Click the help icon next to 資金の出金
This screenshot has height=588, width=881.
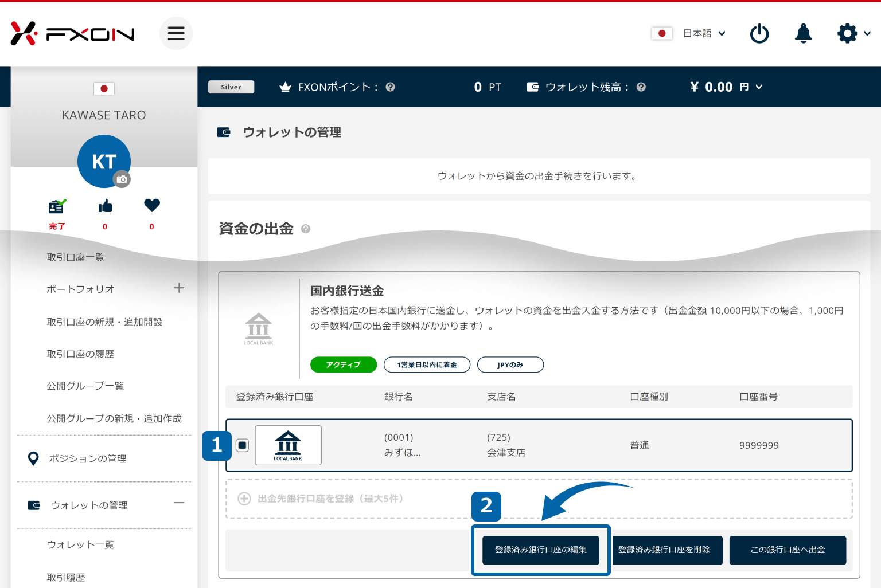[306, 229]
